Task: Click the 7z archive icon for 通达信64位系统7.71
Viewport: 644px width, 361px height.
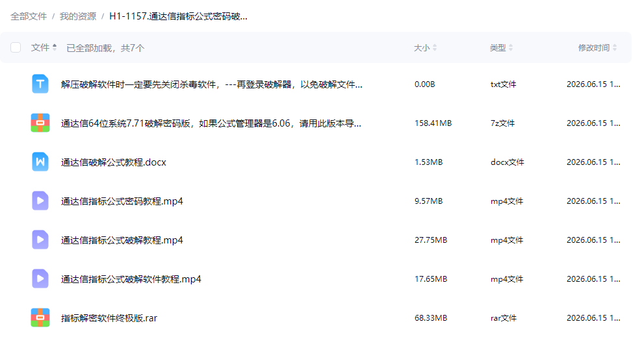Action: 40,123
